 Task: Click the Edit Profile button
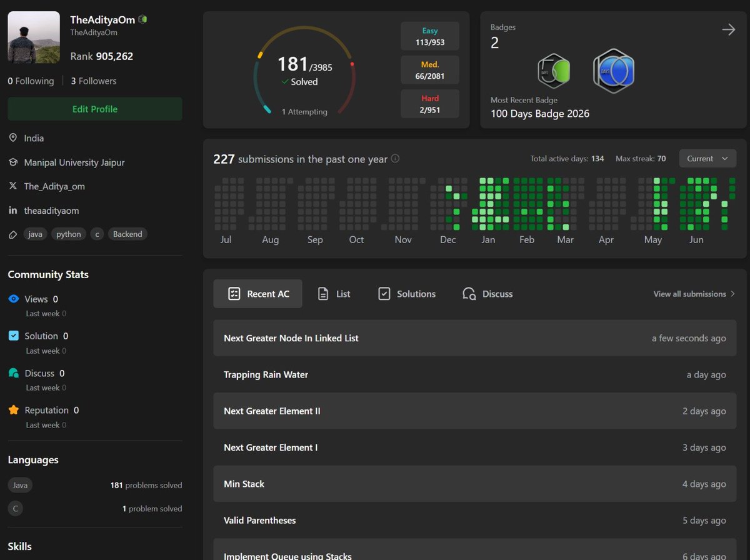pyautogui.click(x=95, y=109)
